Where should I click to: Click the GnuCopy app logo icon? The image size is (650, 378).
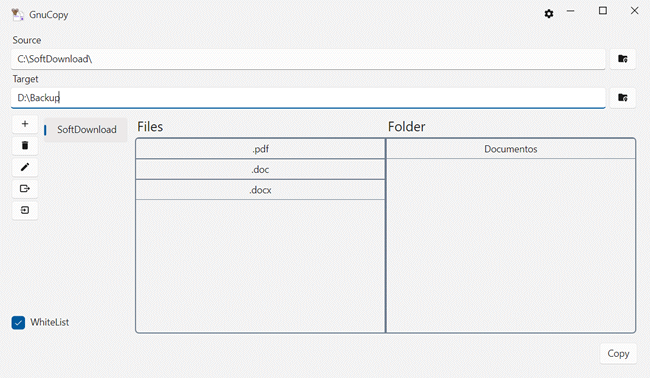[x=17, y=15]
